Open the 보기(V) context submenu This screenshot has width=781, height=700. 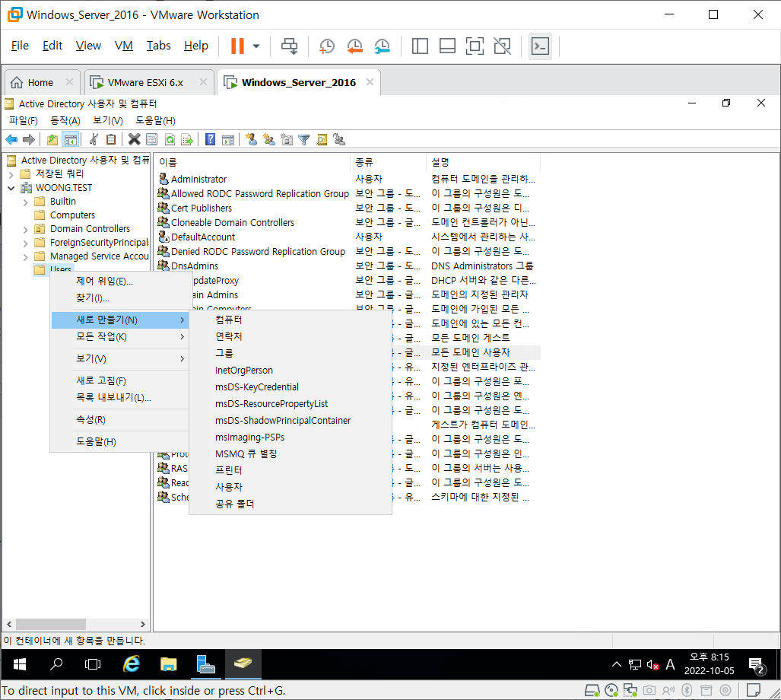(x=120, y=358)
